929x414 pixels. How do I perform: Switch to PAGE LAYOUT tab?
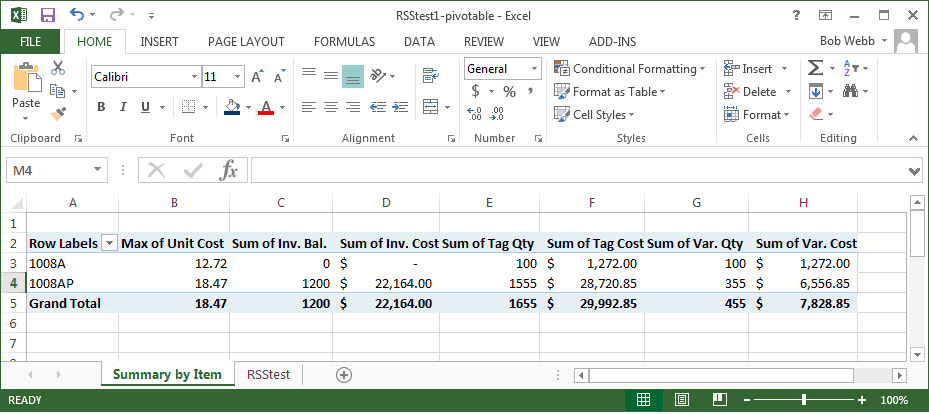(x=246, y=41)
